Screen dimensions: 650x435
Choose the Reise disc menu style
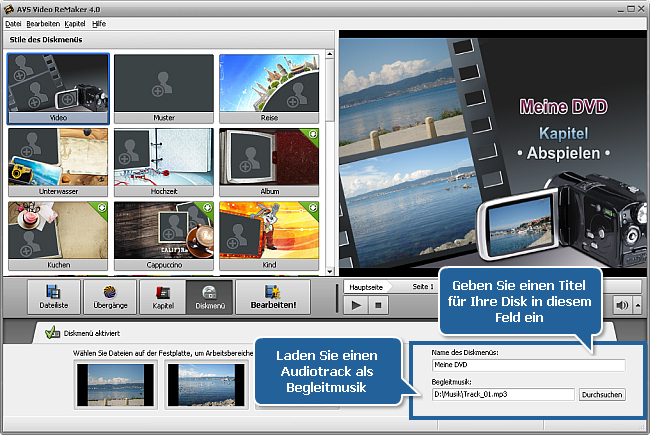click(x=269, y=88)
